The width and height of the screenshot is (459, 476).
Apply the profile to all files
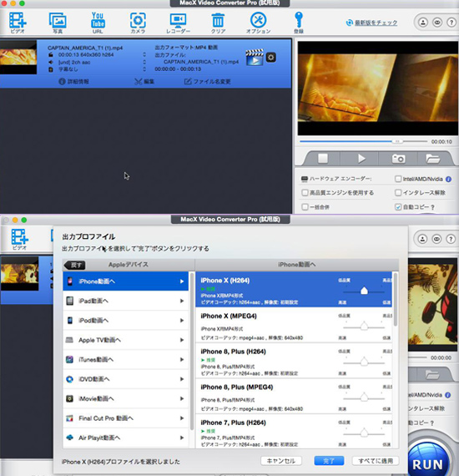[x=376, y=461]
